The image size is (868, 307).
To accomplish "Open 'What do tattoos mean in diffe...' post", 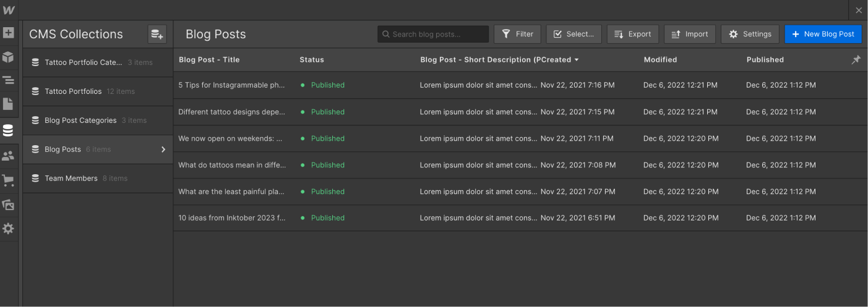I will point(231,165).
